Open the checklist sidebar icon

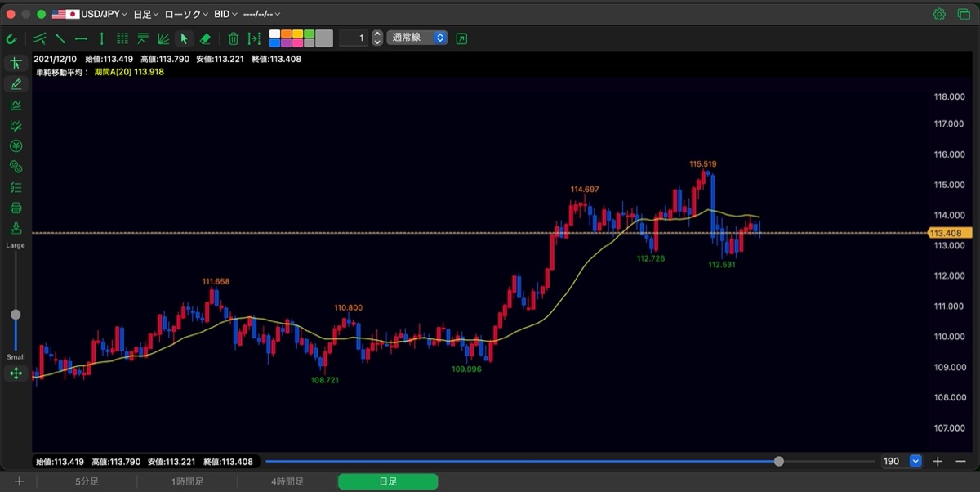coord(16,187)
